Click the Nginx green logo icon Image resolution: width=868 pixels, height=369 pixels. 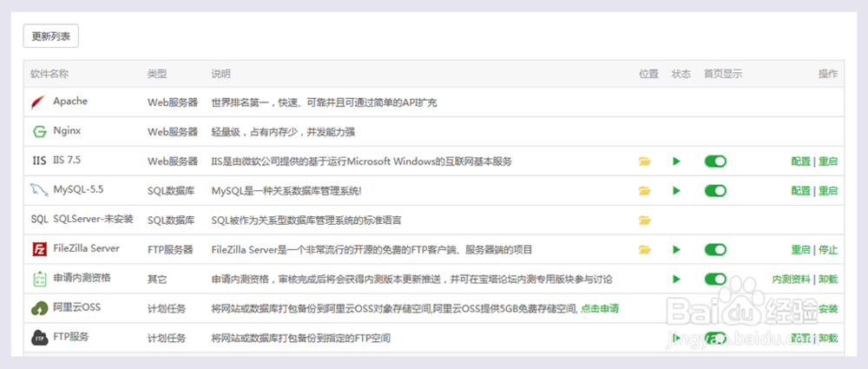coord(40,132)
